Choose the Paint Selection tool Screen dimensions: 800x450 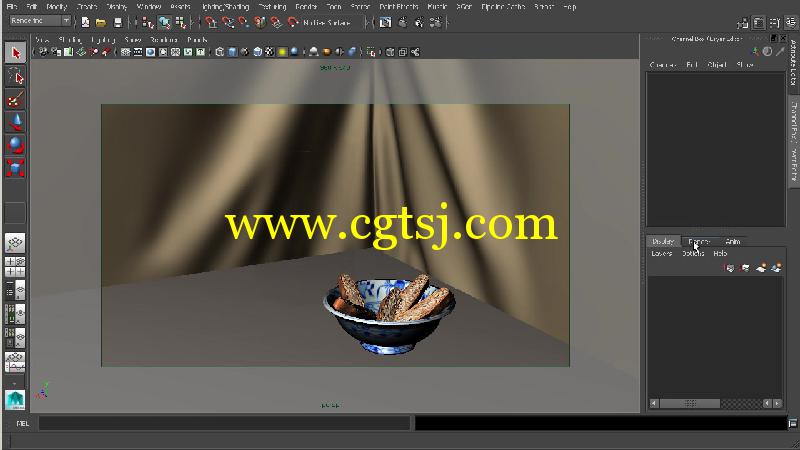pyautogui.click(x=15, y=99)
